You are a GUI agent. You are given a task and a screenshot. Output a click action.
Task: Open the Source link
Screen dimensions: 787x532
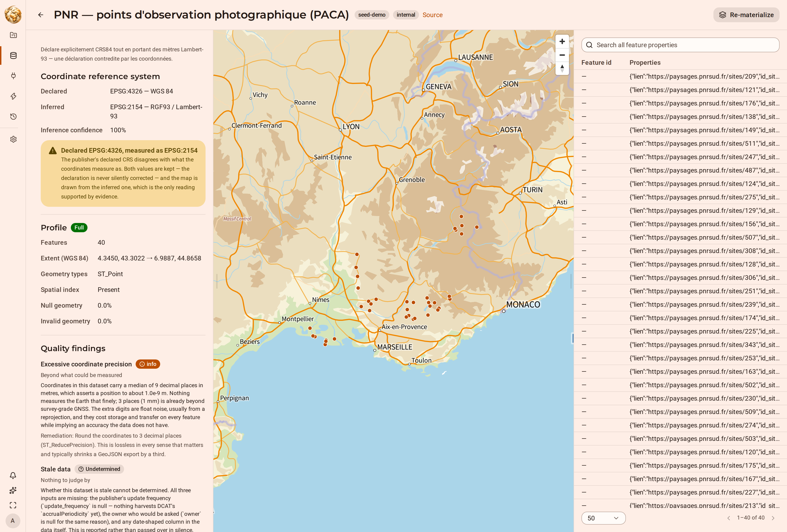coord(432,15)
